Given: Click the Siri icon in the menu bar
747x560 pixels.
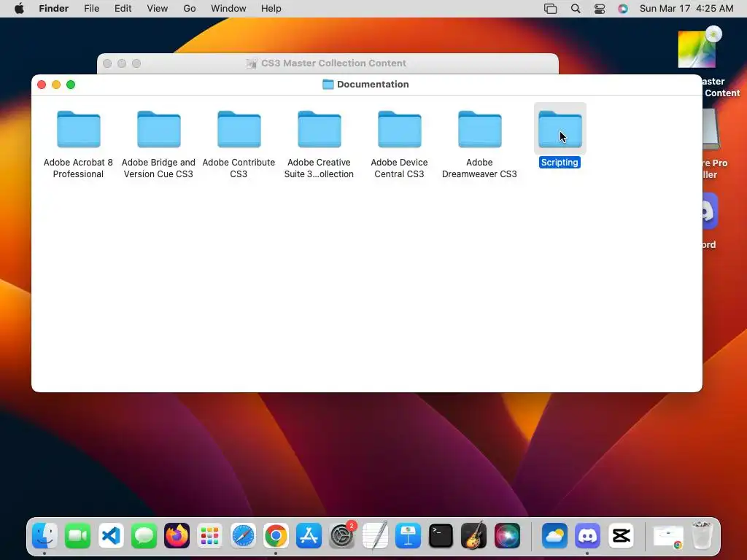Looking at the screenshot, I should (623, 9).
